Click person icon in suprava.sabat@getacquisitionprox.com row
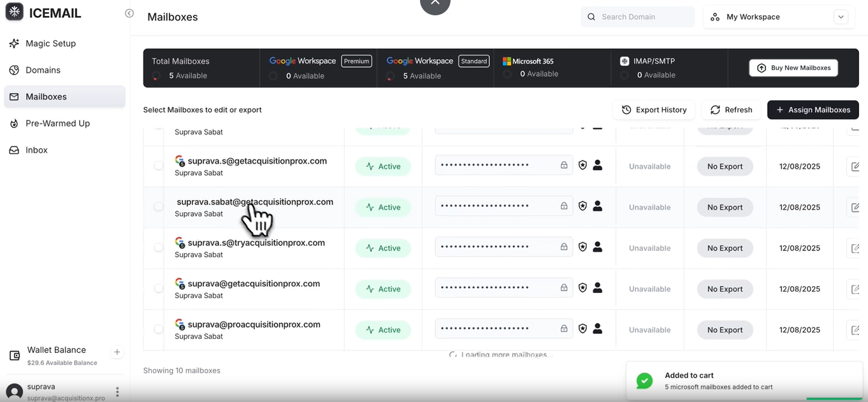The image size is (868, 402). (597, 206)
